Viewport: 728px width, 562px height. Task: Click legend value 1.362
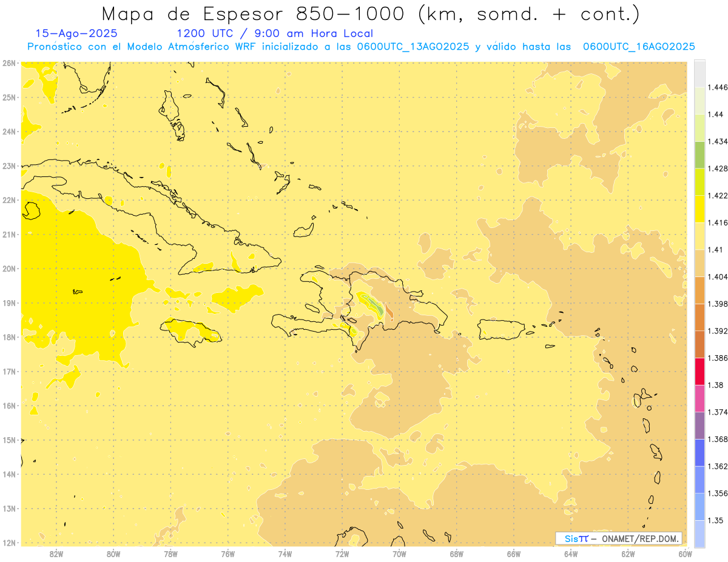[718, 466]
